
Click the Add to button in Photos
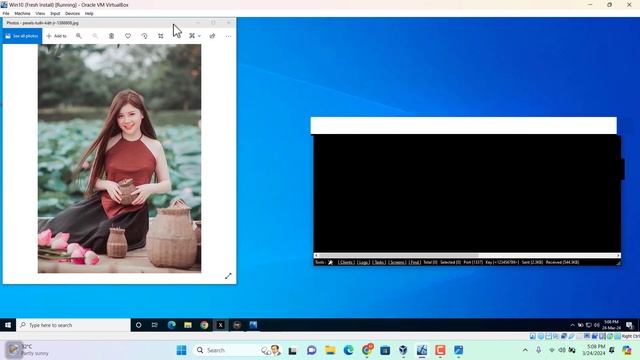click(57, 36)
